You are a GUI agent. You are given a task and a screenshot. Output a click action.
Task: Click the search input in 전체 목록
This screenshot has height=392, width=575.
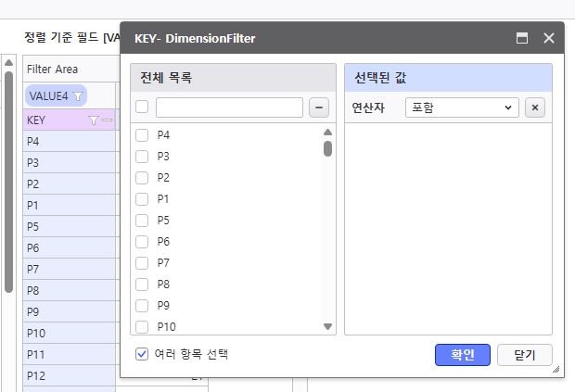[x=229, y=107]
